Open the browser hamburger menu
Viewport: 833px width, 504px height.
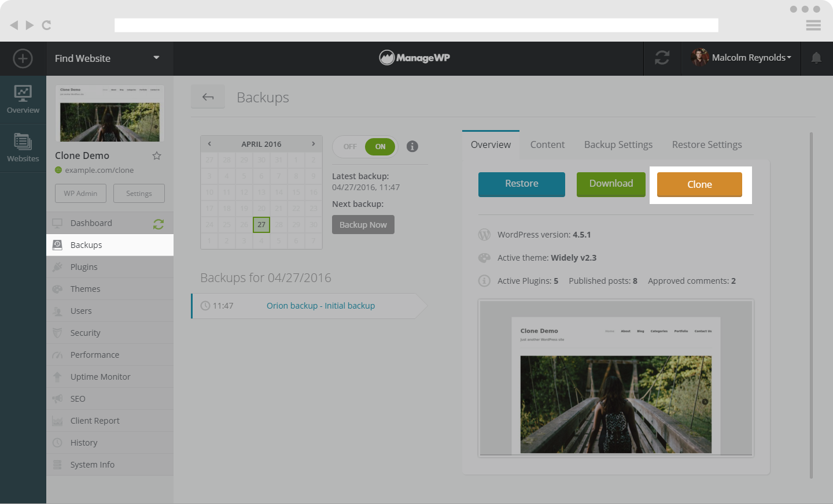[813, 25]
